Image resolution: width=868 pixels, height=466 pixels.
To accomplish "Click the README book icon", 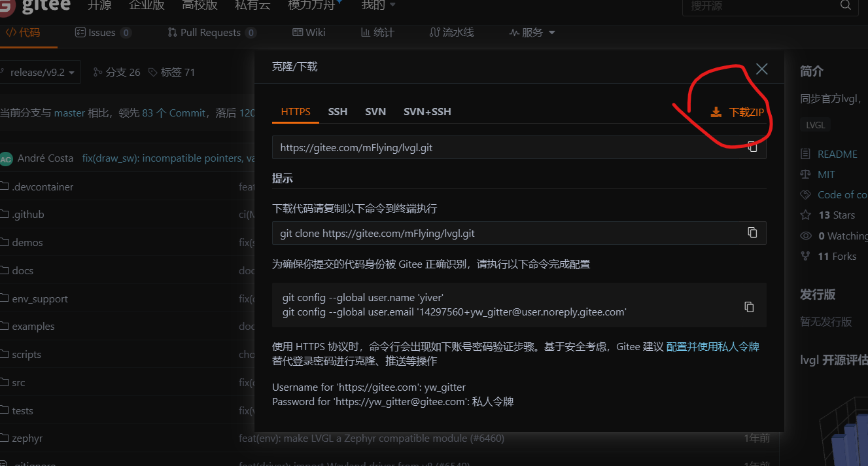I will 806,154.
